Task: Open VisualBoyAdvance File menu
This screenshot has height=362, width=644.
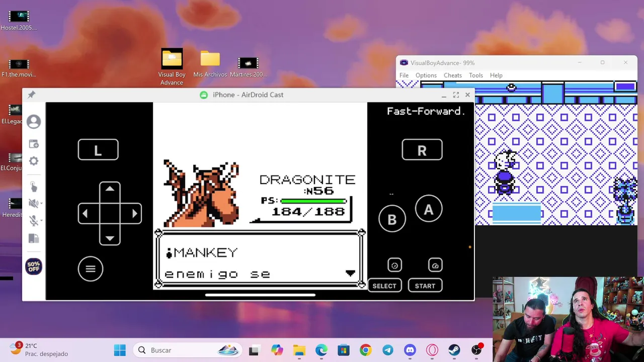Action: 404,75
